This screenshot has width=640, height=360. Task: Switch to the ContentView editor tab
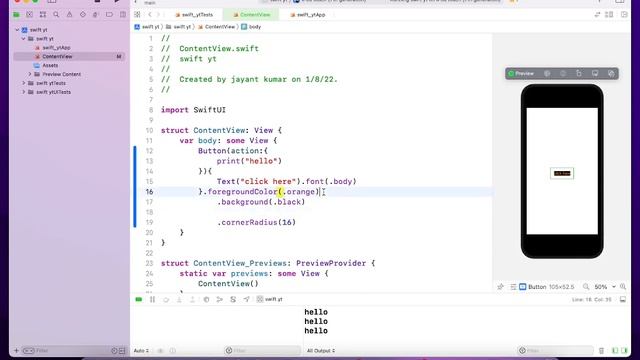[x=251, y=15]
